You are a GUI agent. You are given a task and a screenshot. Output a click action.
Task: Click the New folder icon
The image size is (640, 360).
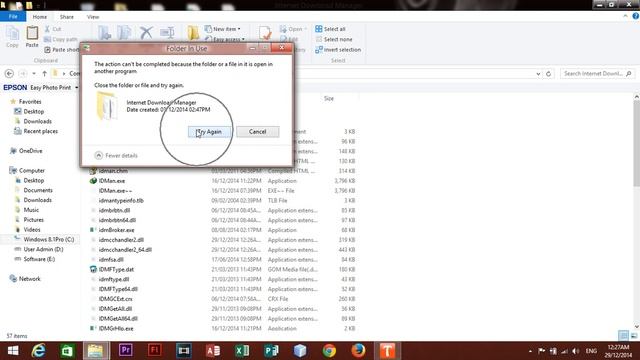coord(193,33)
